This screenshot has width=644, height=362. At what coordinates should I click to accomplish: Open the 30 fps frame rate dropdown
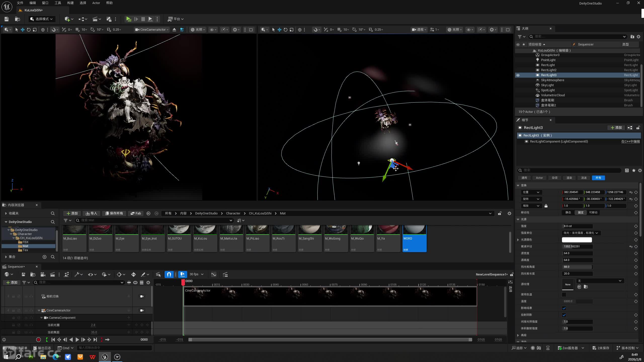[x=196, y=275]
